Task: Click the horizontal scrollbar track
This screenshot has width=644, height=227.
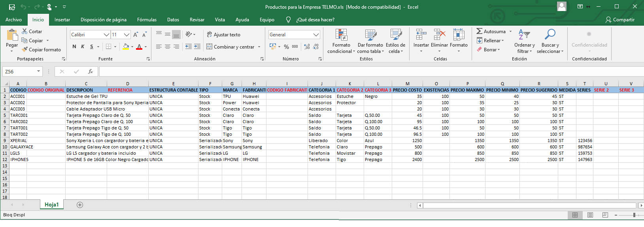Action: point(530,205)
